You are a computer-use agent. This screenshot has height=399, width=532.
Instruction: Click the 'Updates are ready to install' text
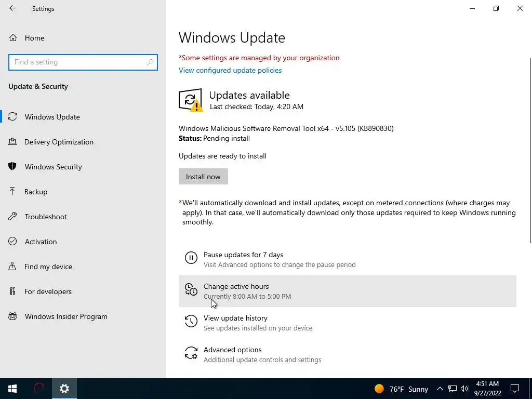click(x=222, y=156)
